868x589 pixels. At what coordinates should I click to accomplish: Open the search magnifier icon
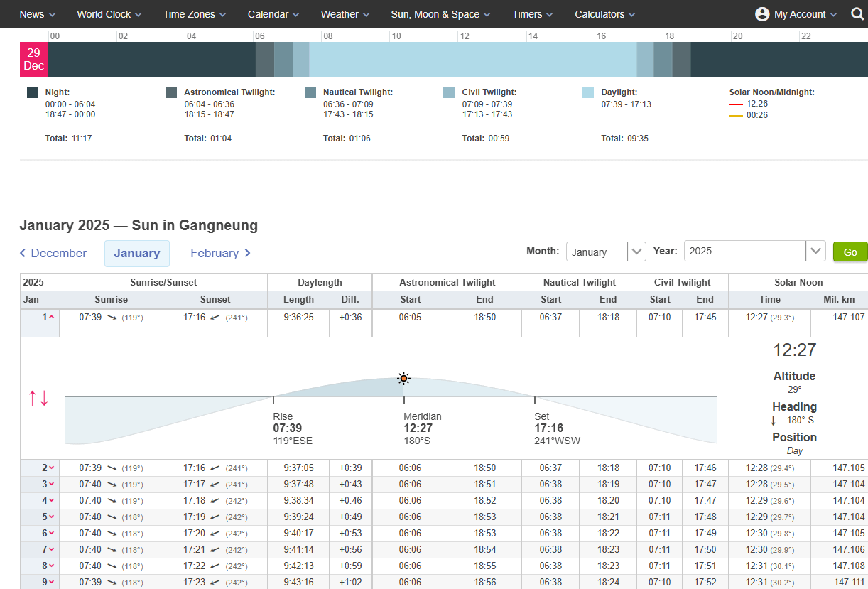(857, 14)
